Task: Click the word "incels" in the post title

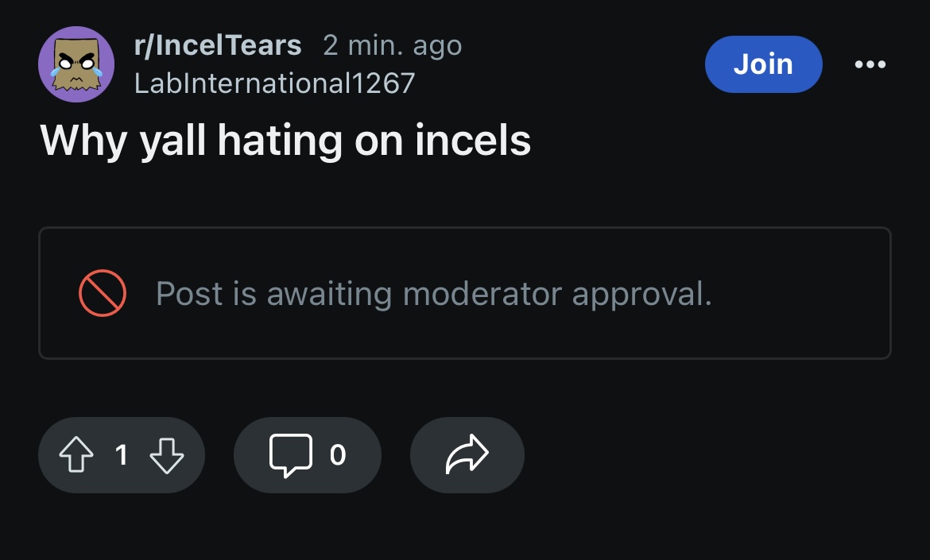Action: 472,141
